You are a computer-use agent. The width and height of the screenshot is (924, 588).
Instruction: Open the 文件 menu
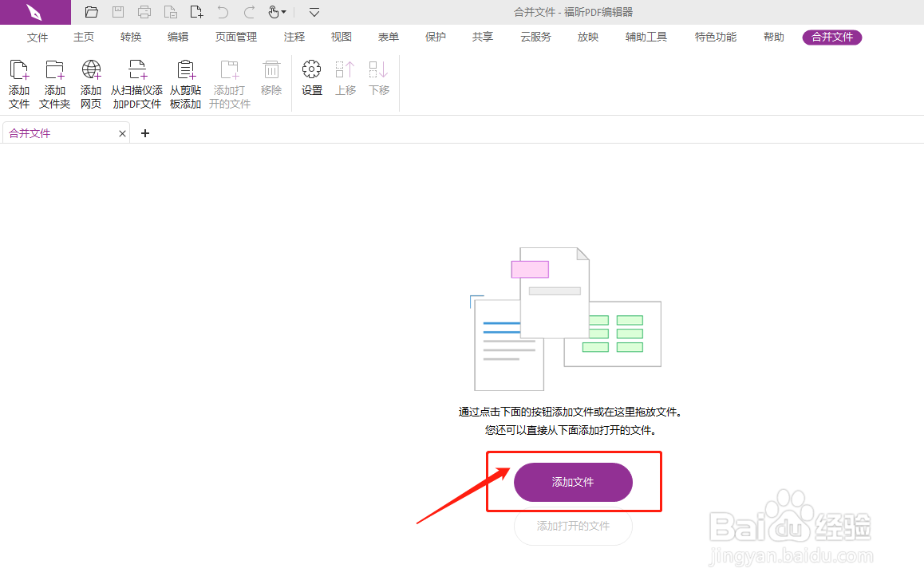click(x=38, y=37)
